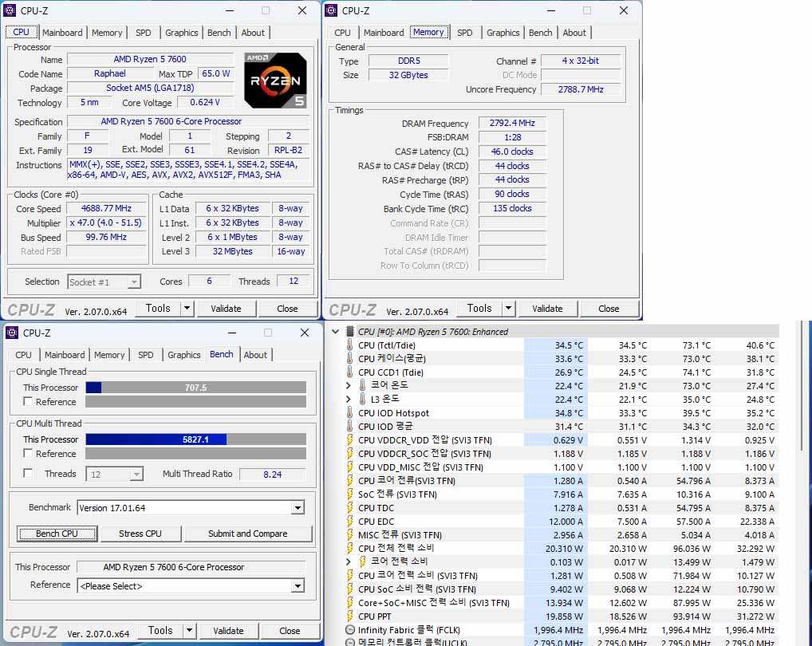Click lightning icon for CPU VDDCR_SOC voltage
This screenshot has width=812, height=646.
pyautogui.click(x=350, y=454)
